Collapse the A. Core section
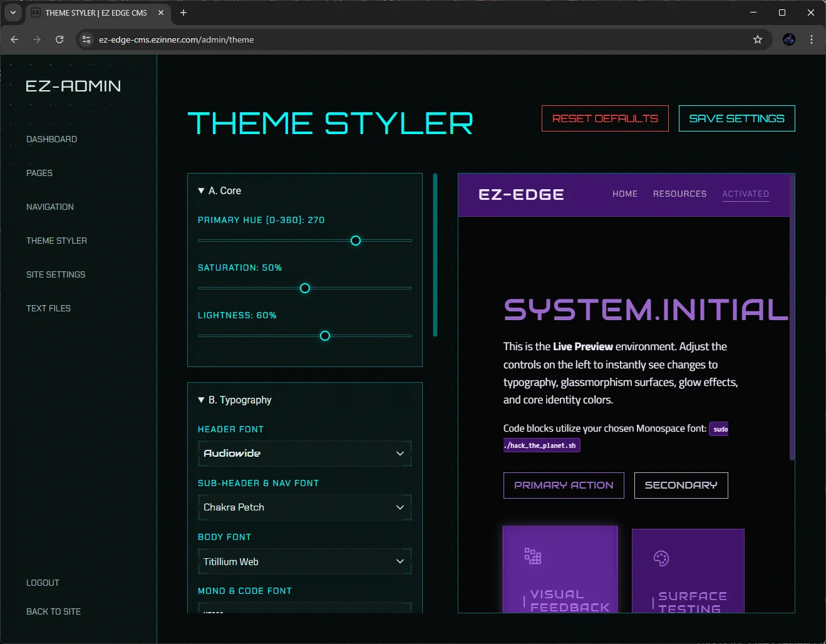The width and height of the screenshot is (826, 644). click(x=219, y=190)
